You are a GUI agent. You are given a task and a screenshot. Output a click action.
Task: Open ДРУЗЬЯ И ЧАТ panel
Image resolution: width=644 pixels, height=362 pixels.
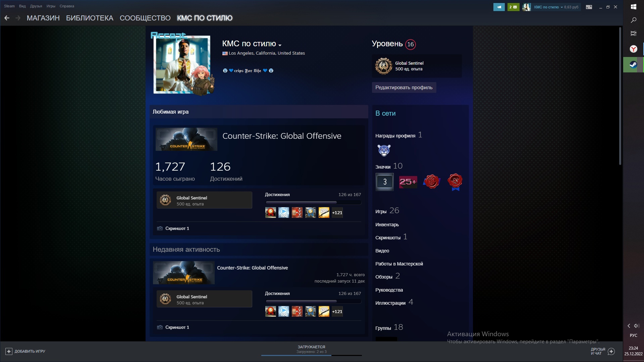[x=602, y=351]
